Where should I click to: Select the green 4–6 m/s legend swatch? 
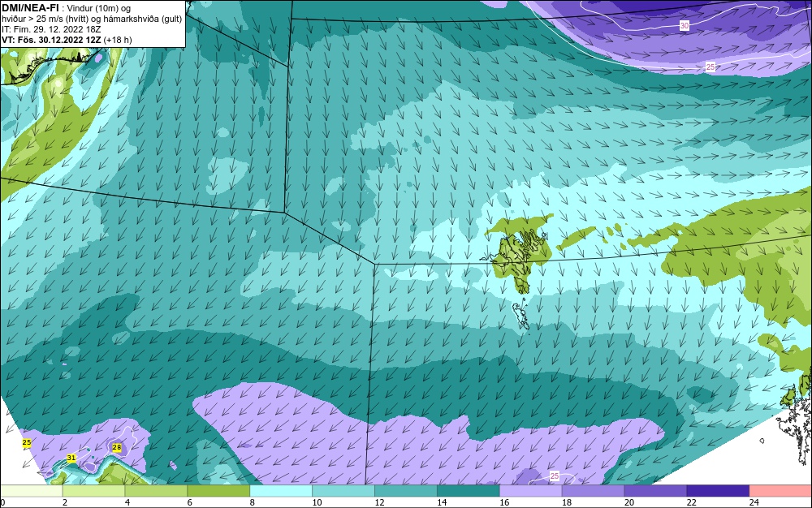pyautogui.click(x=156, y=491)
